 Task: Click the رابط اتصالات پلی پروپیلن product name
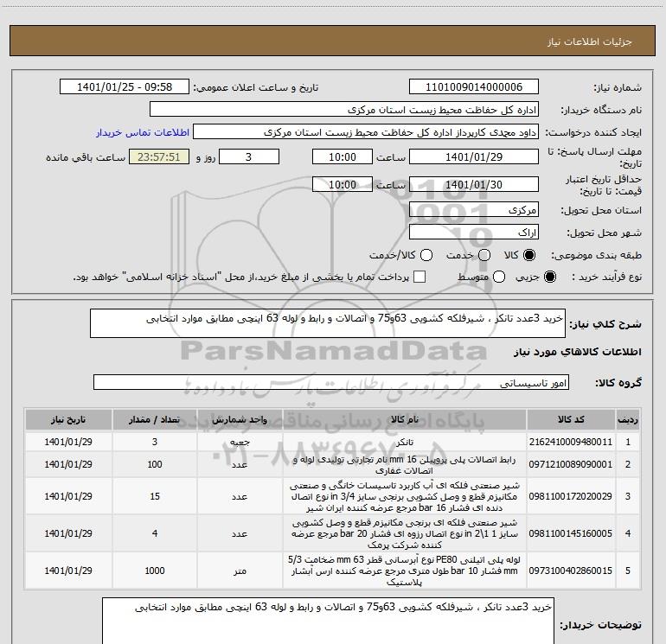tap(405, 465)
